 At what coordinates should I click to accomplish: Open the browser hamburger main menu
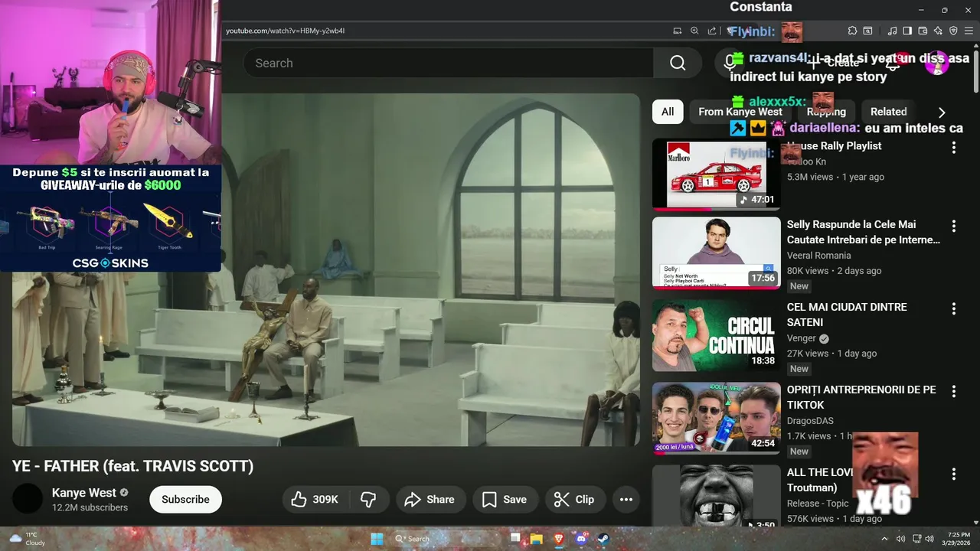coord(969,31)
